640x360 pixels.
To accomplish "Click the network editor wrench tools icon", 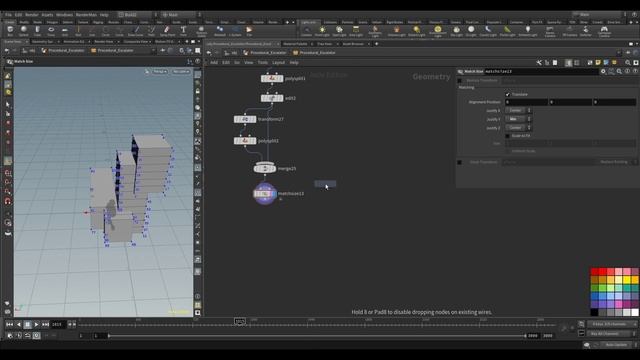I will click(x=539, y=62).
